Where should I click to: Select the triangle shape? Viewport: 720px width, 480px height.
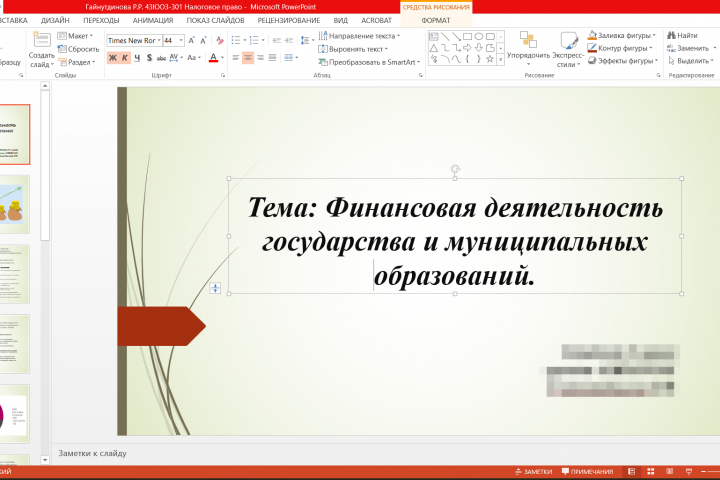(433, 48)
